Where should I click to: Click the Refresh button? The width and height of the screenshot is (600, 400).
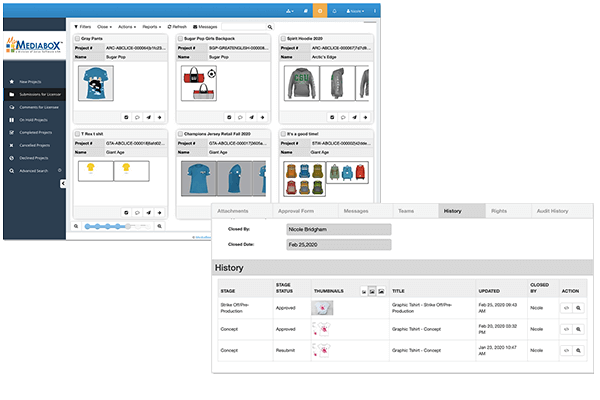pos(178,26)
